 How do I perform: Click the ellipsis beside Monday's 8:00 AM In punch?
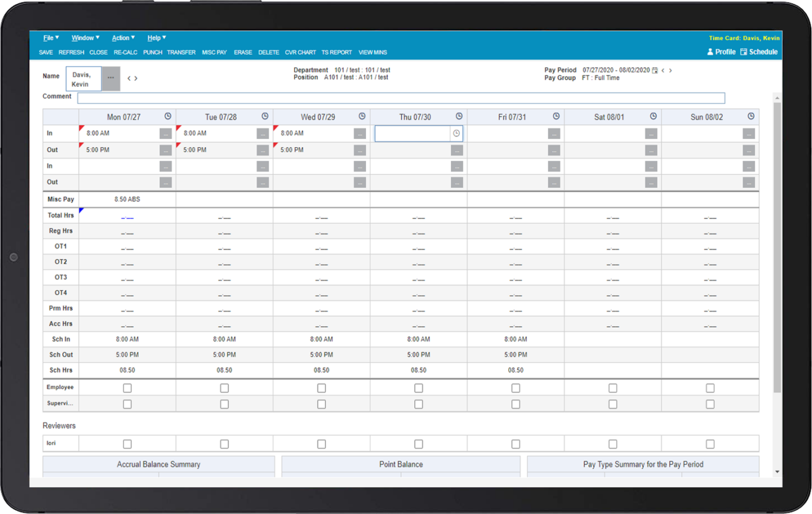(166, 133)
